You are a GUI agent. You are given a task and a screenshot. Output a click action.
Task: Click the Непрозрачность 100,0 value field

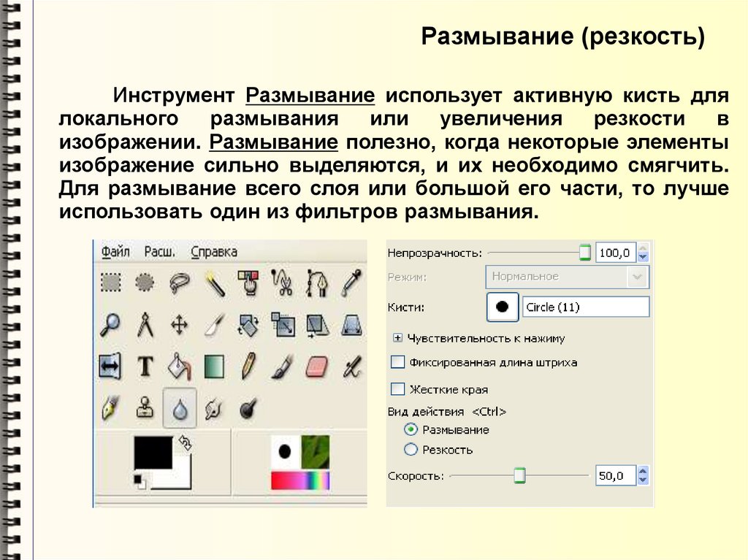coord(616,253)
